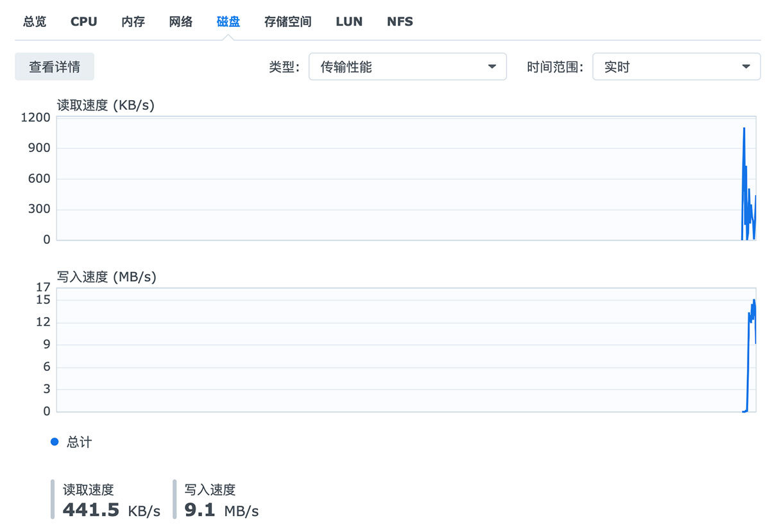Click the 写入速度 9.1 MB/s stat
Image resolution: width=770 pixels, height=532 pixels.
click(221, 501)
